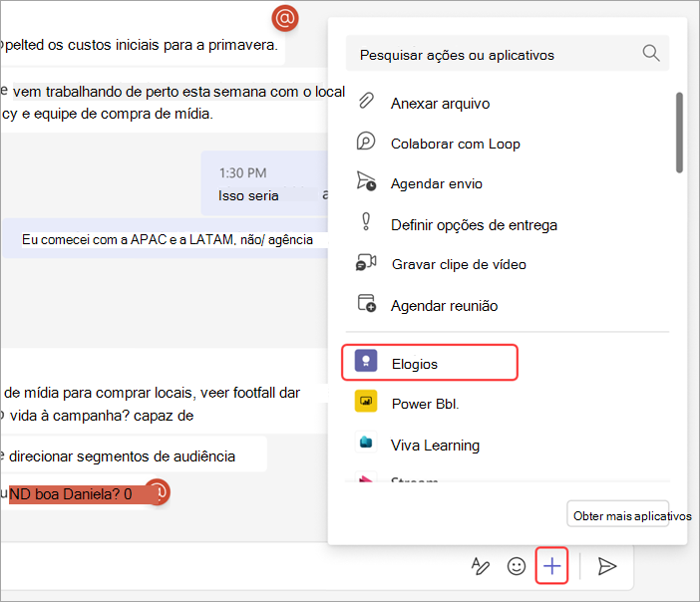Screen dimensions: 700x602
Task: Click the purple Elogios app icon
Action: (366, 361)
